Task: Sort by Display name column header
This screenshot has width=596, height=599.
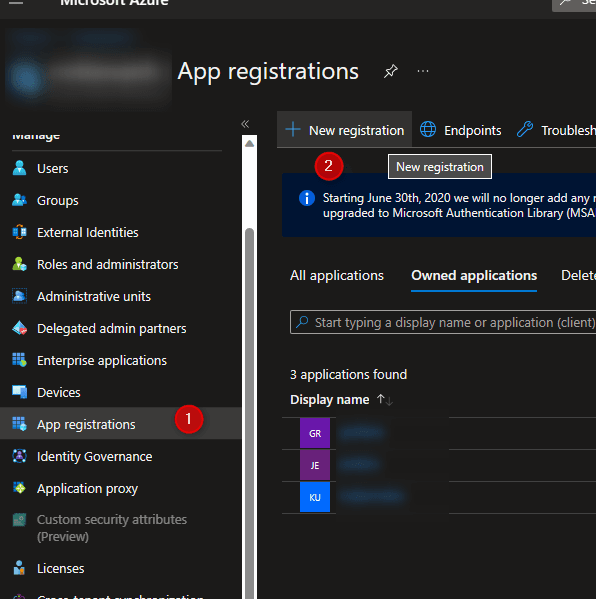Action: tap(330, 400)
